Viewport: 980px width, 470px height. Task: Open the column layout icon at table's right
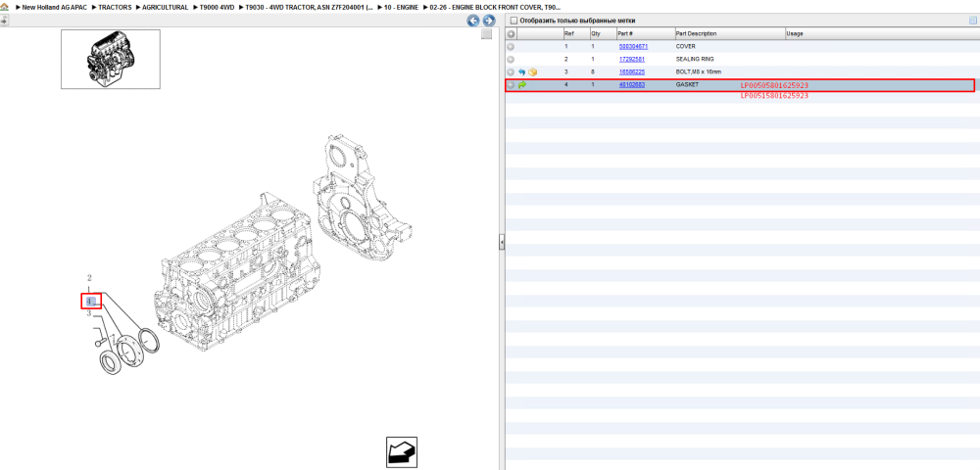(972, 21)
